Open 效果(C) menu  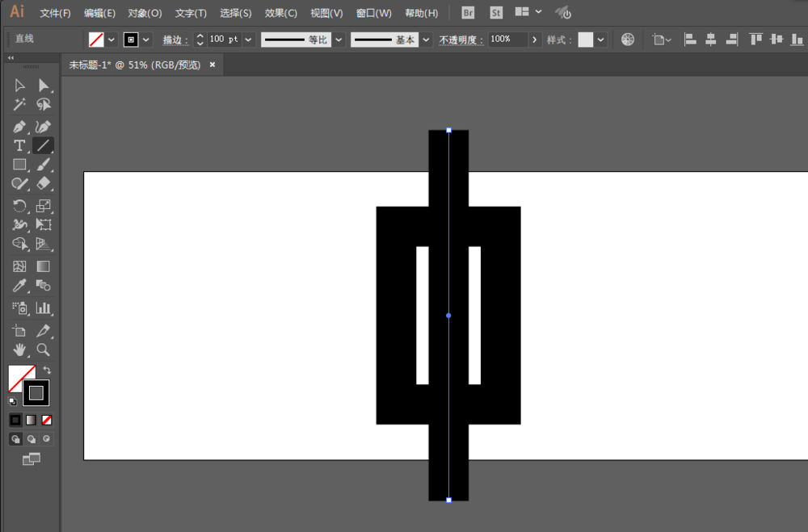(x=281, y=14)
